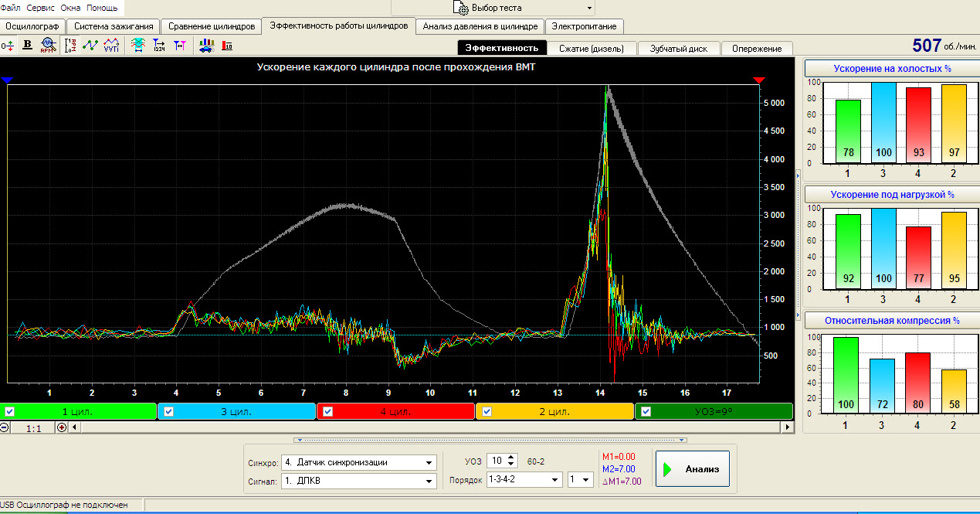980x514 pixels.
Task: Switch to the Сравнение цилиндров tab
Action: pyautogui.click(x=212, y=26)
